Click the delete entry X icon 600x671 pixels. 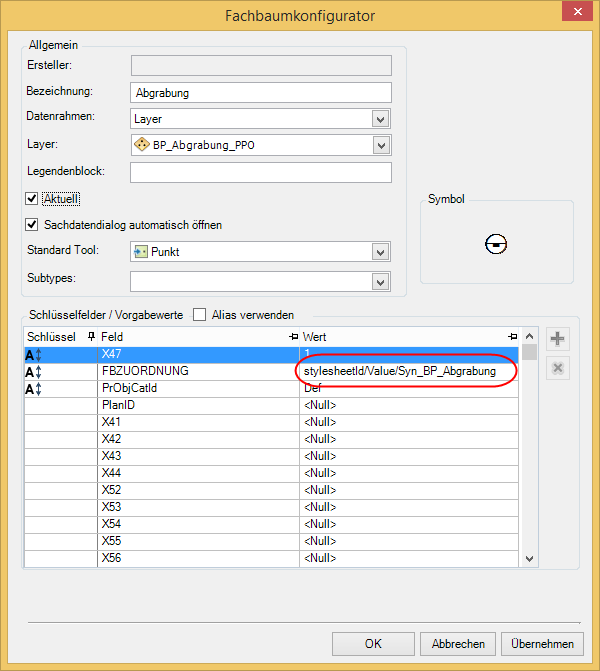558,369
